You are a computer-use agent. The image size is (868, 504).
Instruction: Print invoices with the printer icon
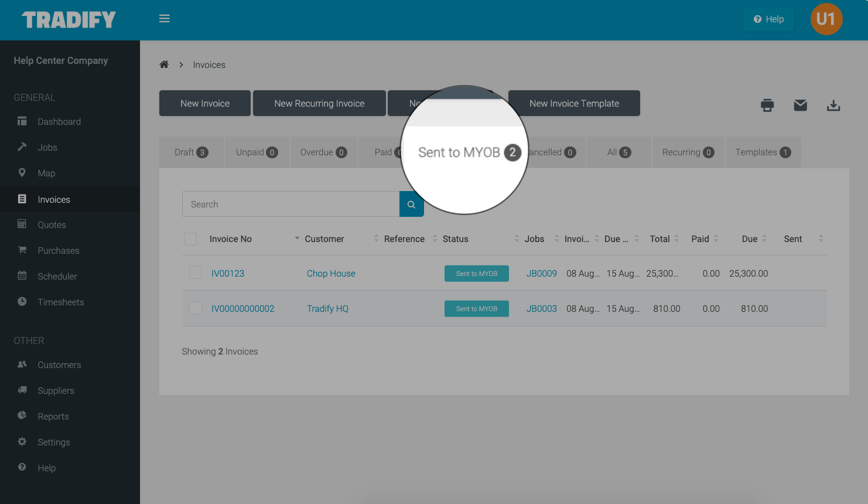click(x=767, y=105)
